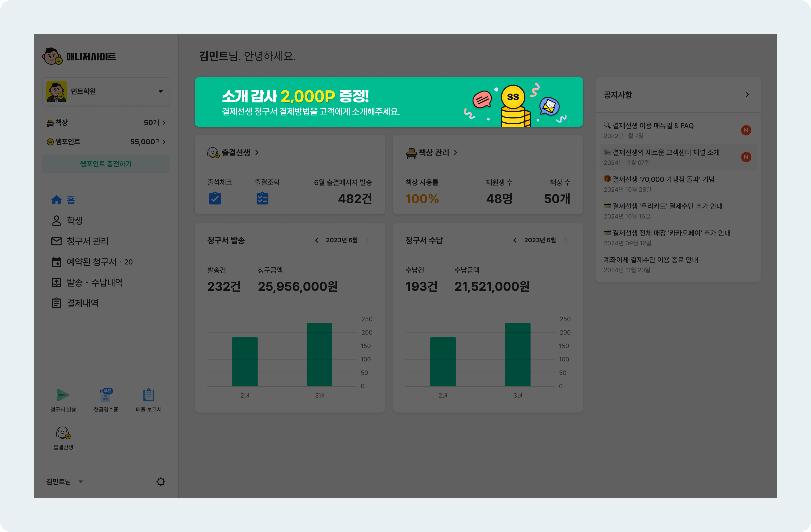Screen dimensions: 811x532
Task: Open settings via the gear icon
Action: pos(161,482)
